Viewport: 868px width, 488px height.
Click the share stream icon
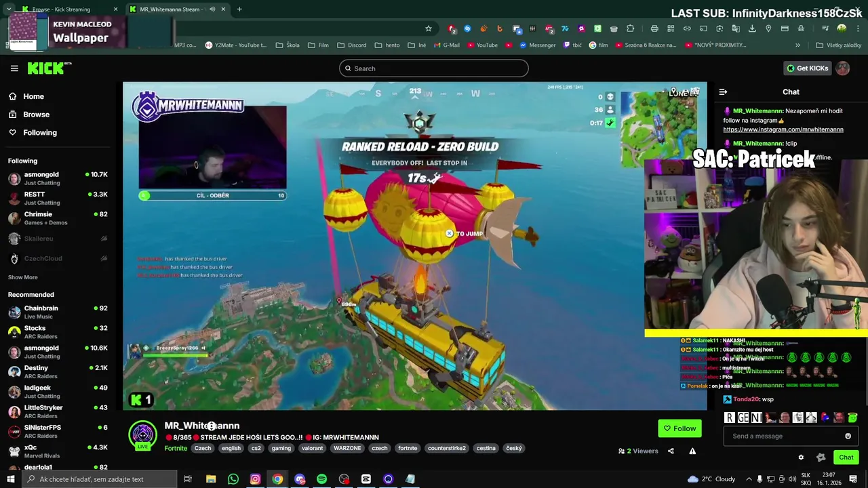(671, 451)
